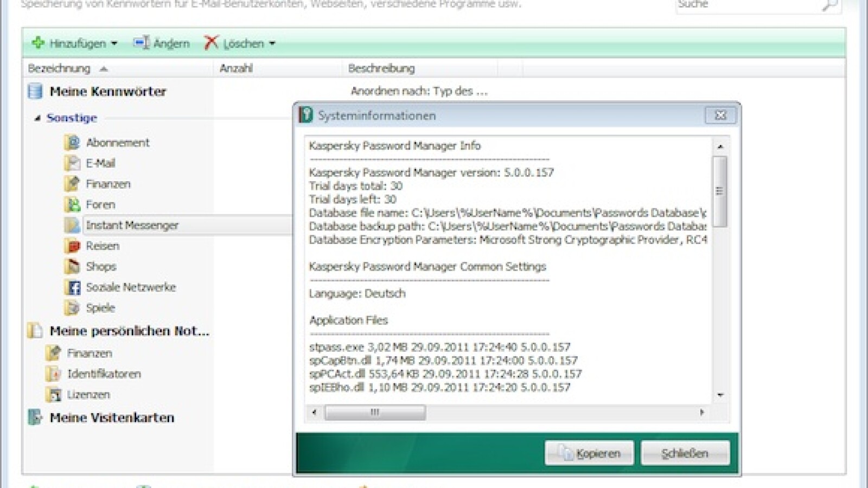Click the Schließen button

685,453
